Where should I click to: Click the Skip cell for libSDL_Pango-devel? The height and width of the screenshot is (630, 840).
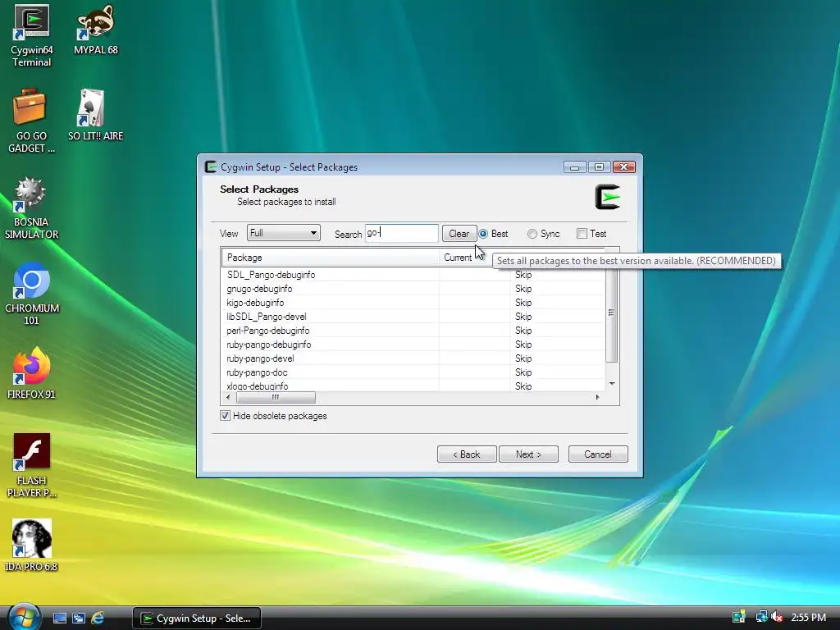[523, 317]
